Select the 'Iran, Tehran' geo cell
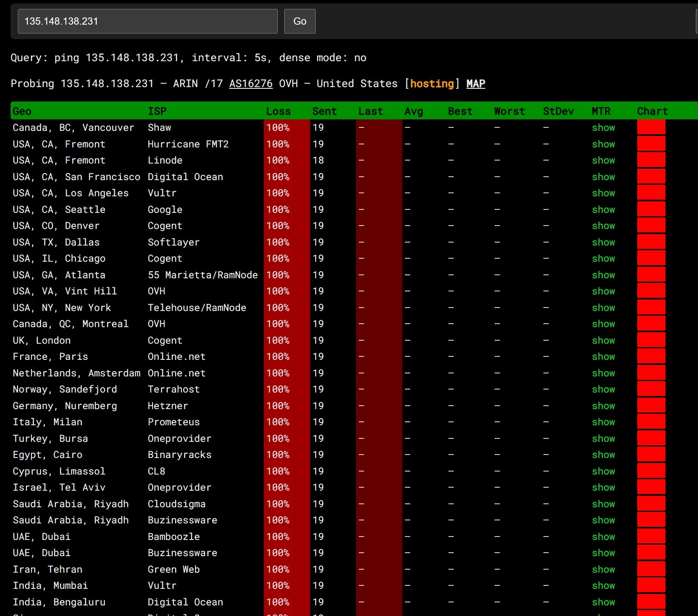 pos(48,570)
